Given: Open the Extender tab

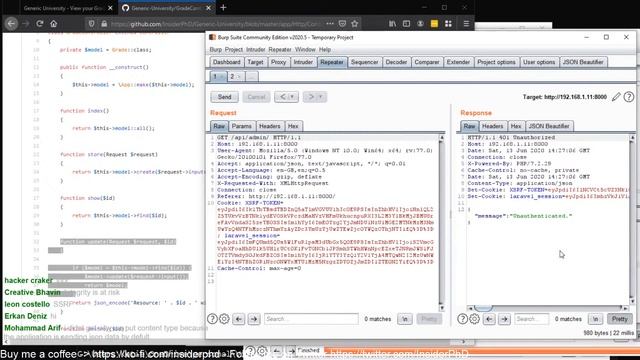Looking at the screenshot, I should pyautogui.click(x=458, y=62).
